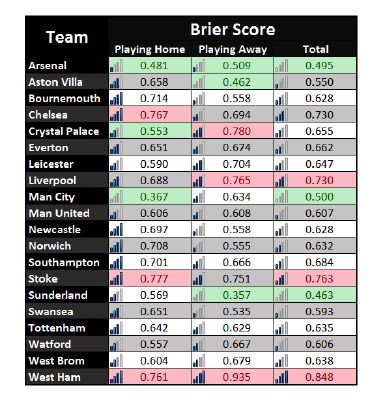Click the Brier Score title cell

pos(232,29)
